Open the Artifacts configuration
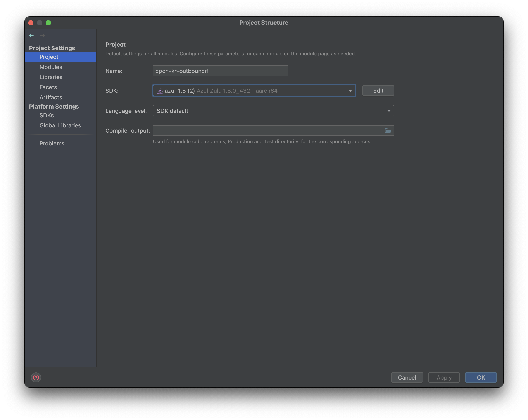This screenshot has width=528, height=420. click(51, 97)
